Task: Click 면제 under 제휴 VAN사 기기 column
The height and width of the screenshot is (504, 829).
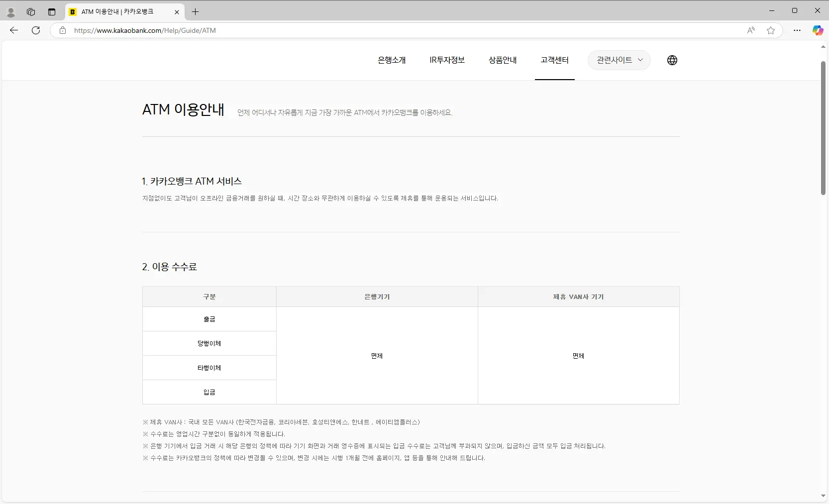Action: coord(579,356)
